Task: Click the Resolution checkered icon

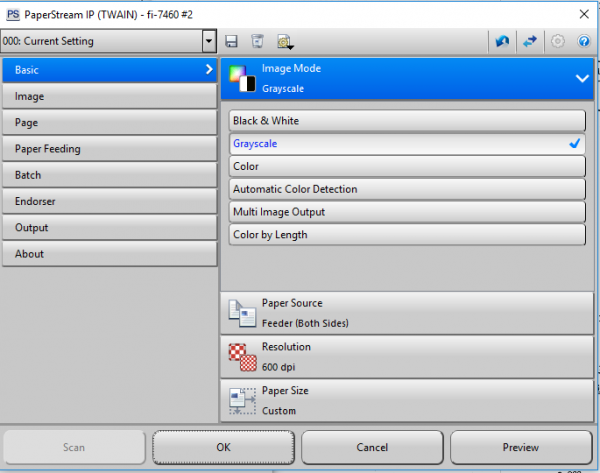Action: (x=242, y=356)
